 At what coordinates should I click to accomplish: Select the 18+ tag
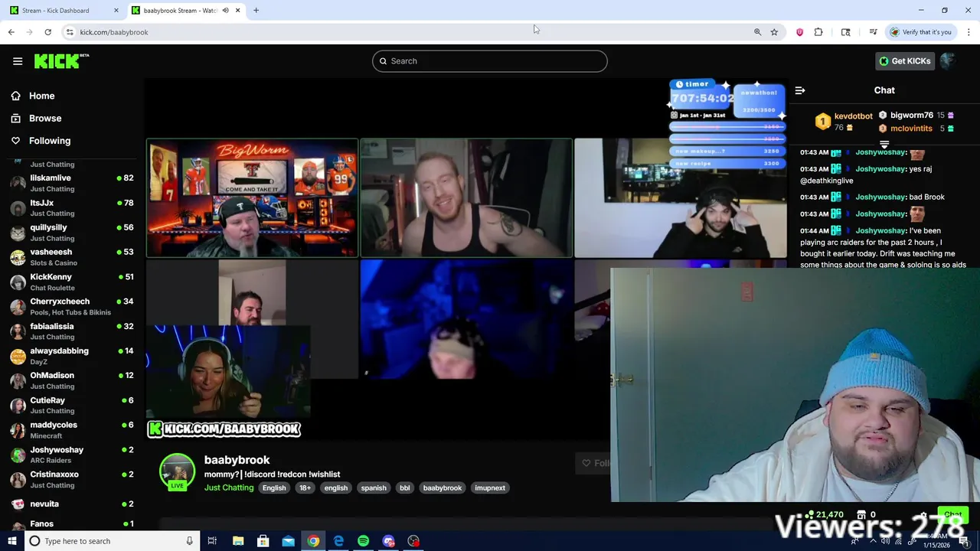tap(305, 488)
